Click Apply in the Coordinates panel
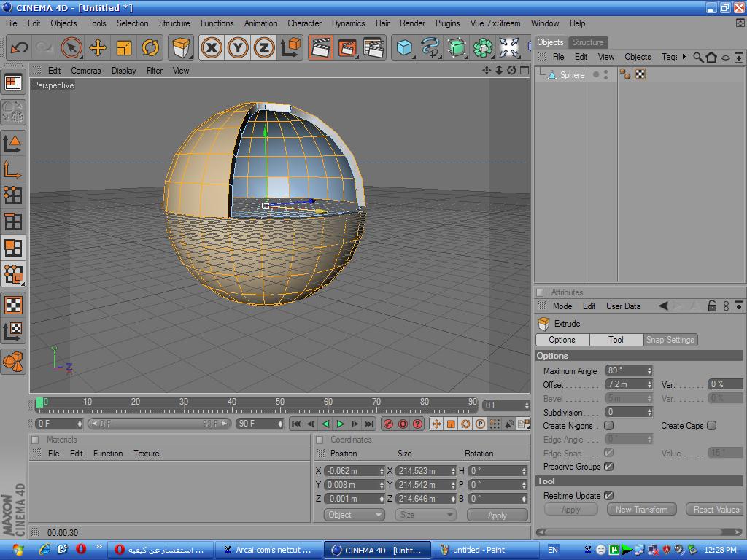 click(497, 516)
